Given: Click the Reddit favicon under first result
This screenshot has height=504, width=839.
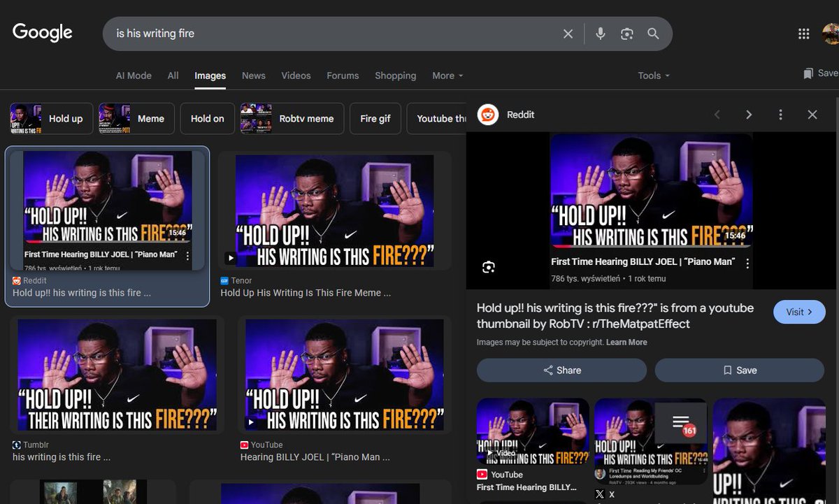Looking at the screenshot, I should click(17, 280).
